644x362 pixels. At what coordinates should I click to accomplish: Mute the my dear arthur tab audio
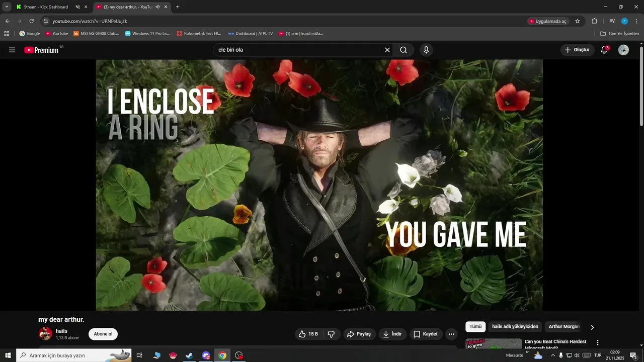[x=157, y=7]
